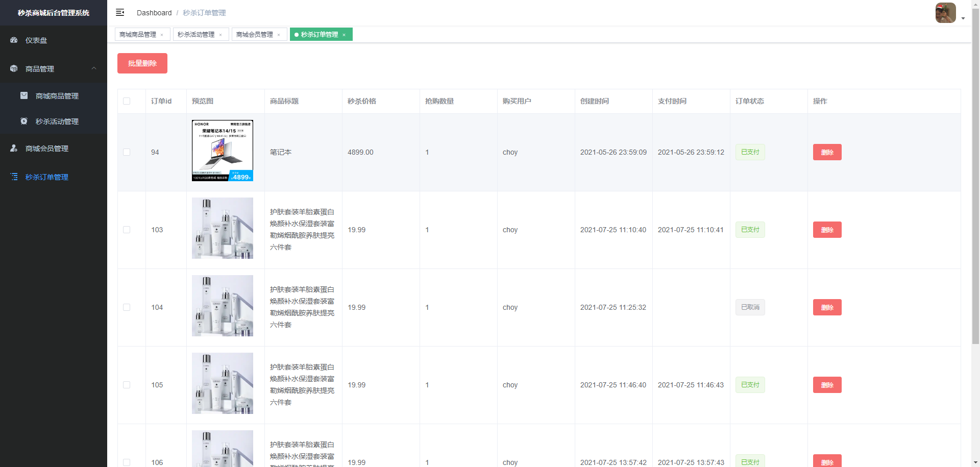Click the 已取消 tag for order 104
This screenshot has width=980, height=467.
pyautogui.click(x=750, y=307)
